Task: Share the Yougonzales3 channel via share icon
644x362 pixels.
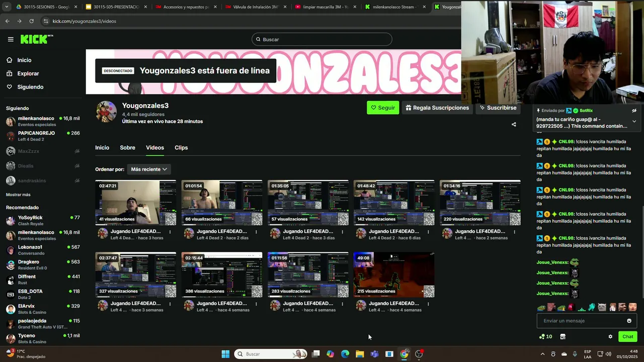Action: [514, 124]
